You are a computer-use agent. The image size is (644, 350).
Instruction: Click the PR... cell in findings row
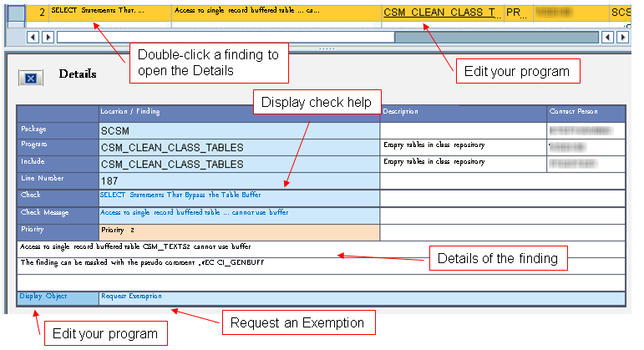(x=516, y=13)
